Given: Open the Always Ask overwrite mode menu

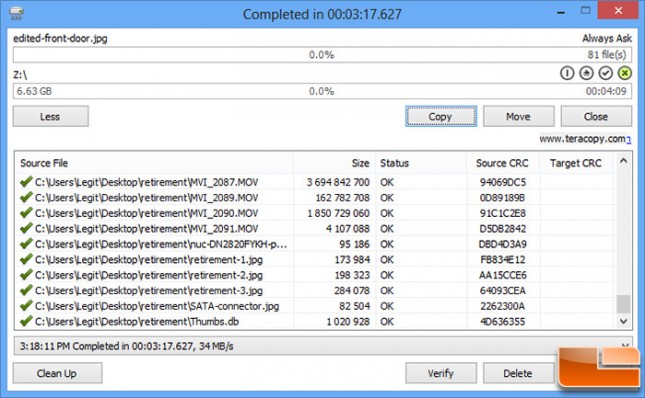Looking at the screenshot, I should point(607,38).
